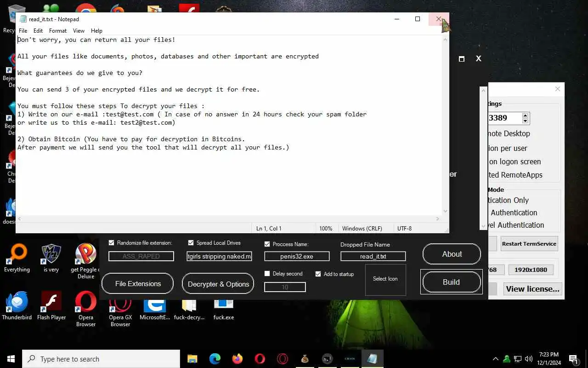Click the UTF-8 status bar entry
The height and width of the screenshot is (368, 588).
pos(405,229)
